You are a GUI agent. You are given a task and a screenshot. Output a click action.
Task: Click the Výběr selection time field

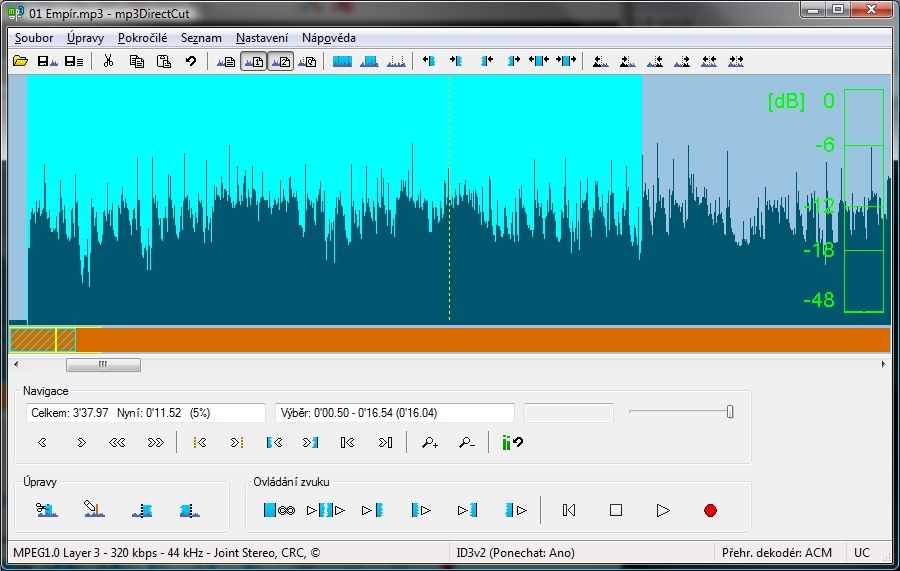pos(394,412)
